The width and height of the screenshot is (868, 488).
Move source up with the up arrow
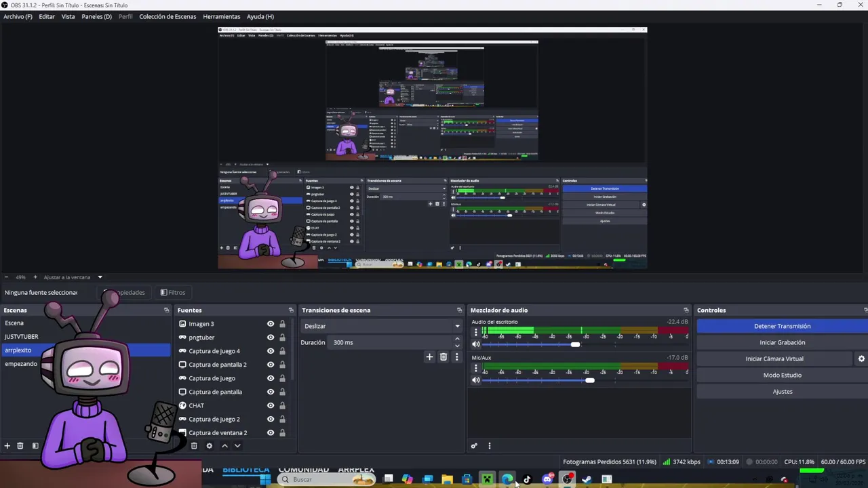[225, 446]
